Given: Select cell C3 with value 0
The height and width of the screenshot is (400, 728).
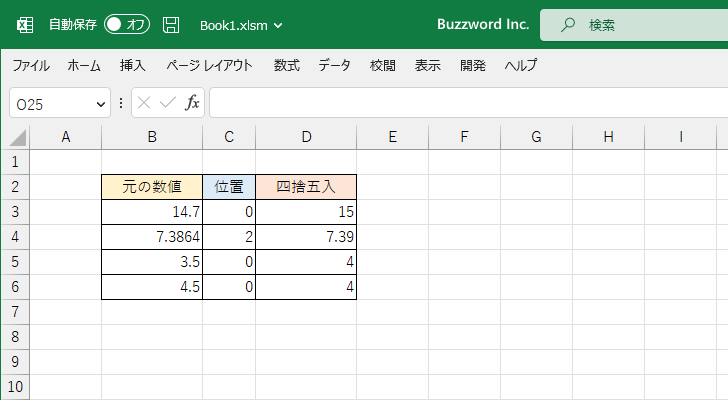Looking at the screenshot, I should point(229,212).
